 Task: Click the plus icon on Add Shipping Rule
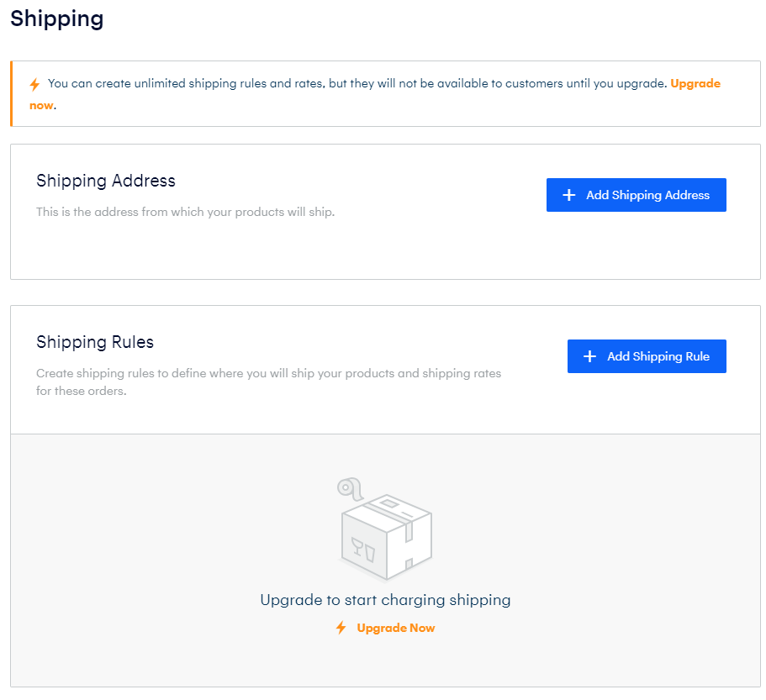[589, 356]
